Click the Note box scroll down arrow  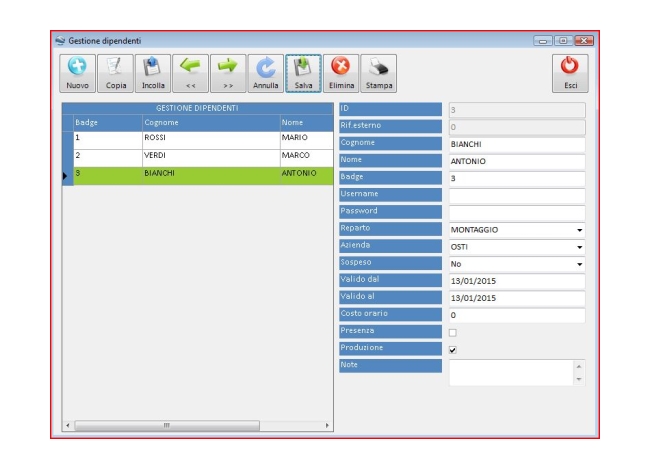point(579,379)
